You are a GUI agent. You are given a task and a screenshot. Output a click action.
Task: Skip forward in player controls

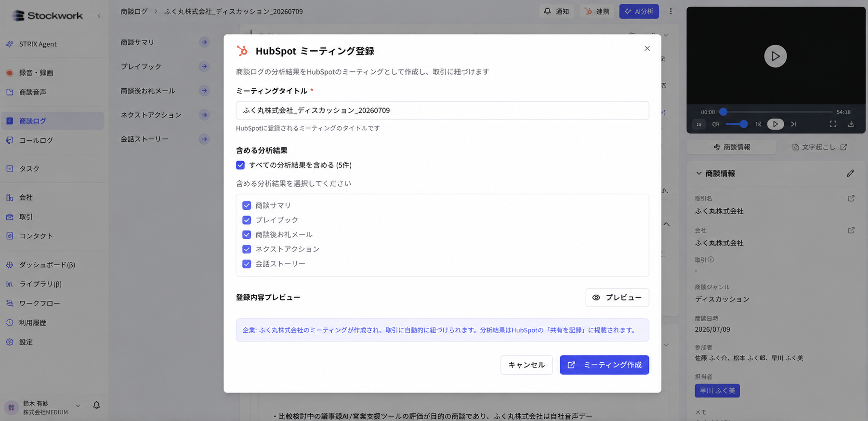click(793, 124)
